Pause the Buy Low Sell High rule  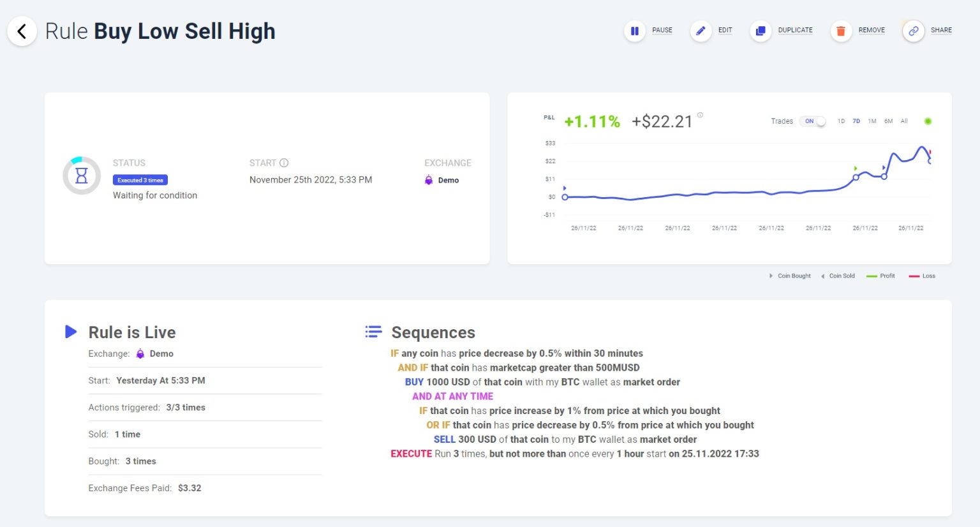635,31
